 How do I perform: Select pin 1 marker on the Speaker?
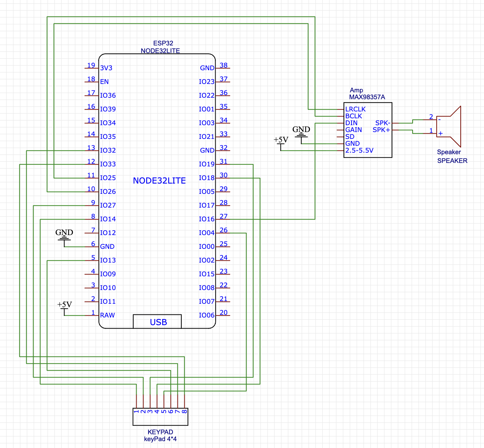tap(431, 130)
